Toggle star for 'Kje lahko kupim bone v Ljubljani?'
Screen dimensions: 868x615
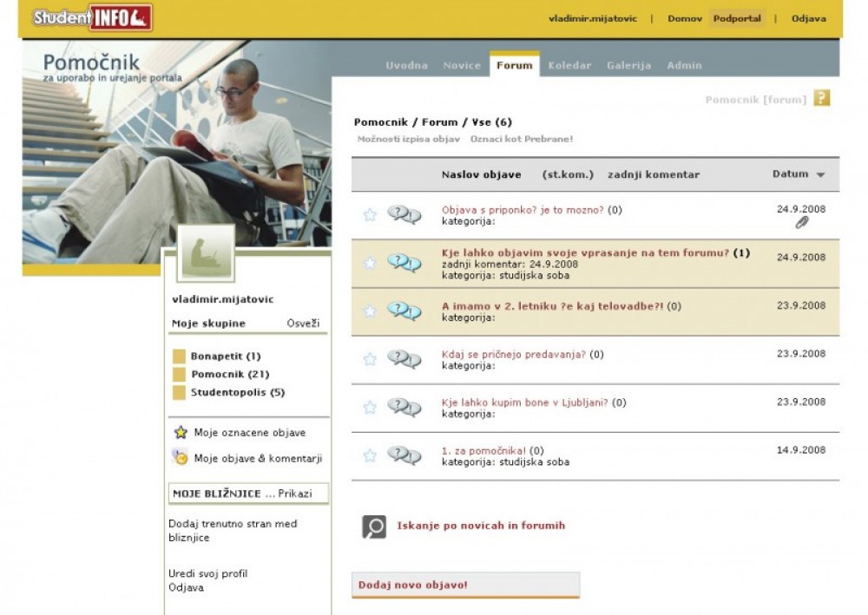(370, 407)
